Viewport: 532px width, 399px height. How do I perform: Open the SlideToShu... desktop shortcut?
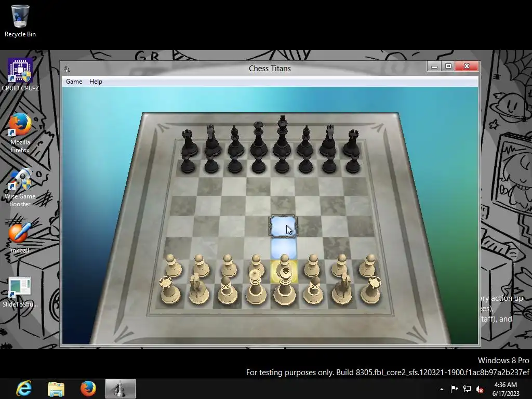(20, 292)
